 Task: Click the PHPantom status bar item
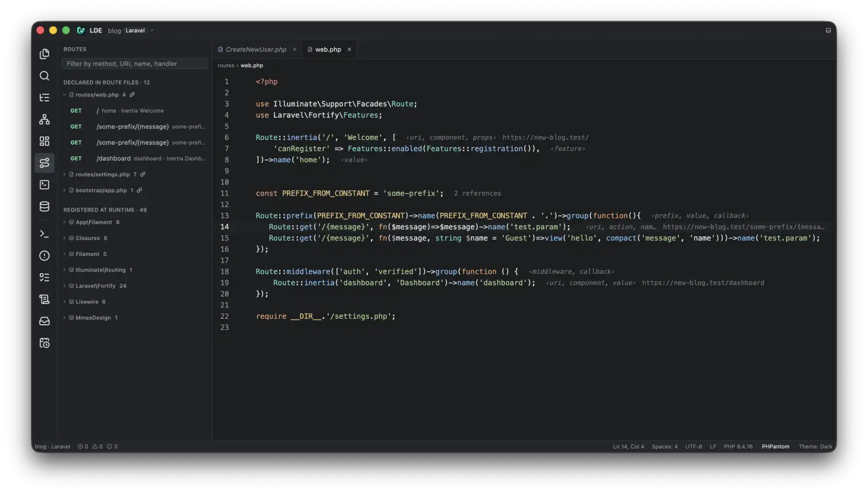tap(775, 447)
